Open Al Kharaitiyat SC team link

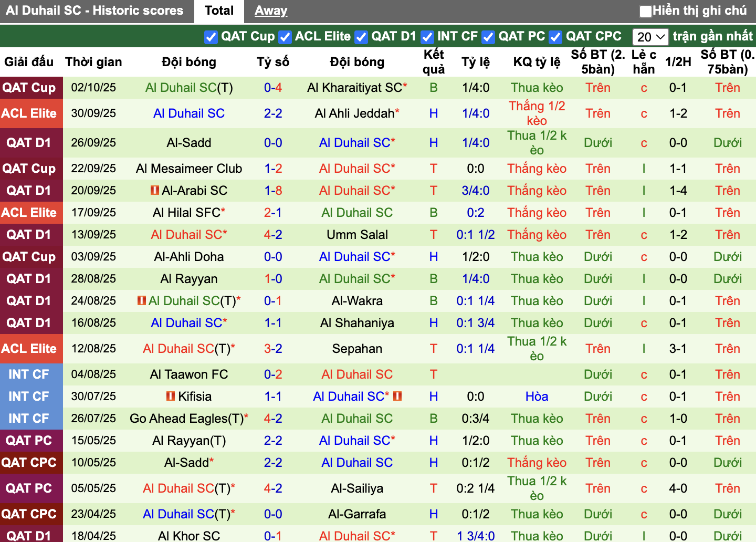[355, 88]
